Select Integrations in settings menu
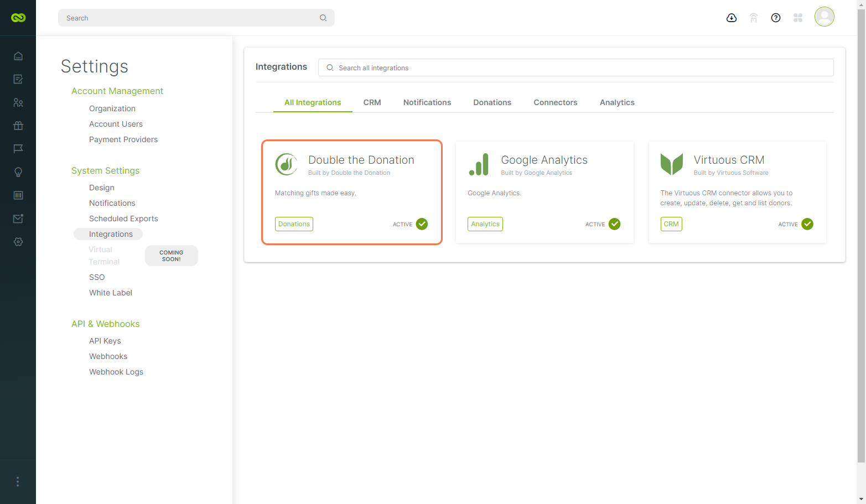The width and height of the screenshot is (866, 504). [x=108, y=234]
